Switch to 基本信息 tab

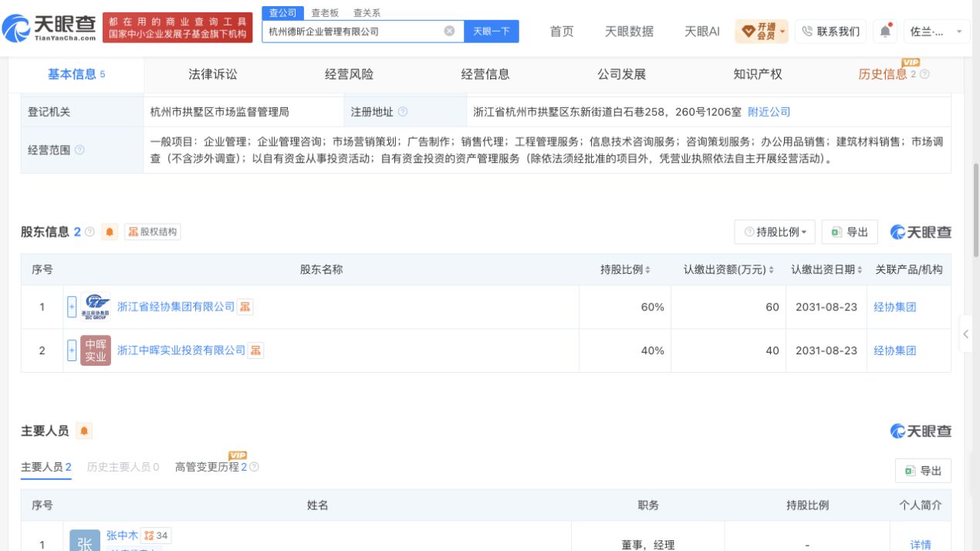pos(76,74)
